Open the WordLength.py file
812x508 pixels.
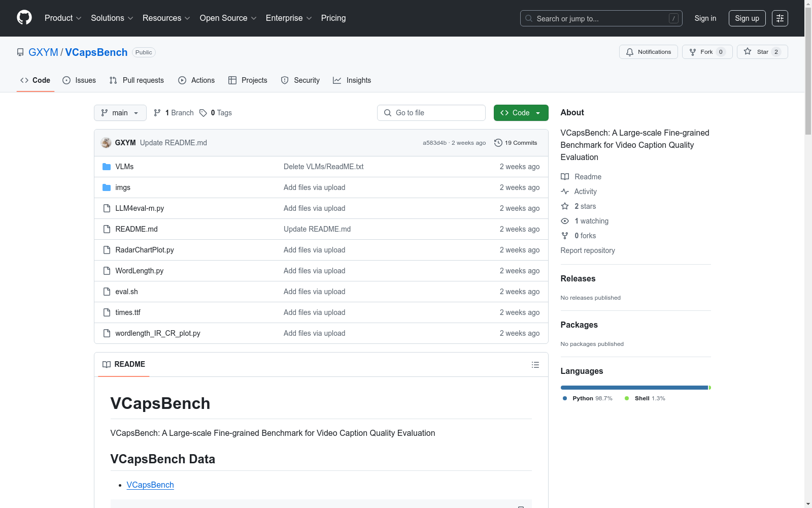pyautogui.click(x=140, y=271)
